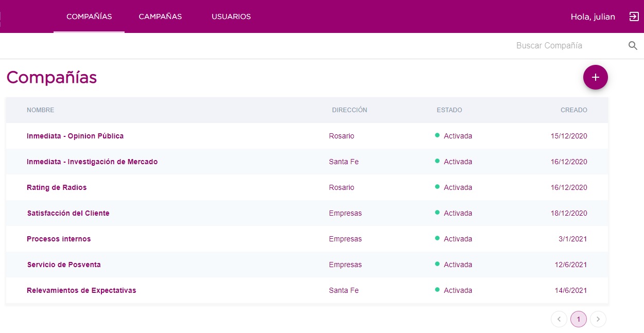Click the Estado column header
This screenshot has height=333, width=644.
point(449,110)
